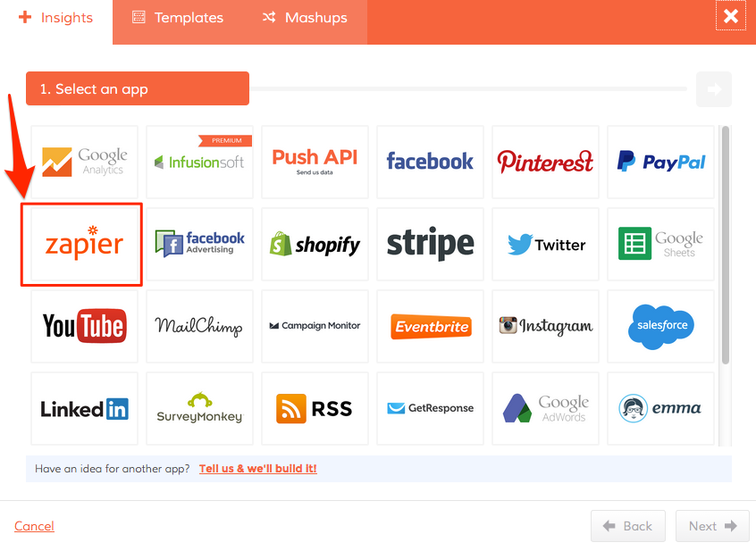Pick the Google AdWords app tile

[x=545, y=408]
